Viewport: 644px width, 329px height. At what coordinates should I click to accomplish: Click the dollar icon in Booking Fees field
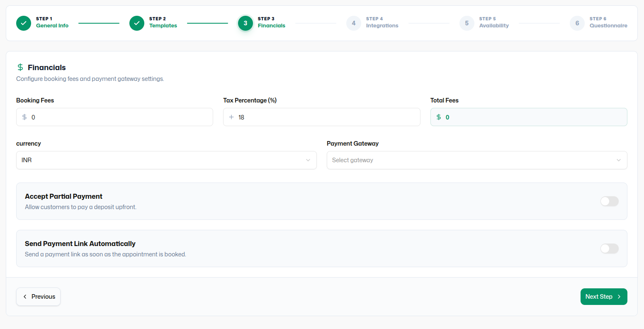click(x=24, y=117)
